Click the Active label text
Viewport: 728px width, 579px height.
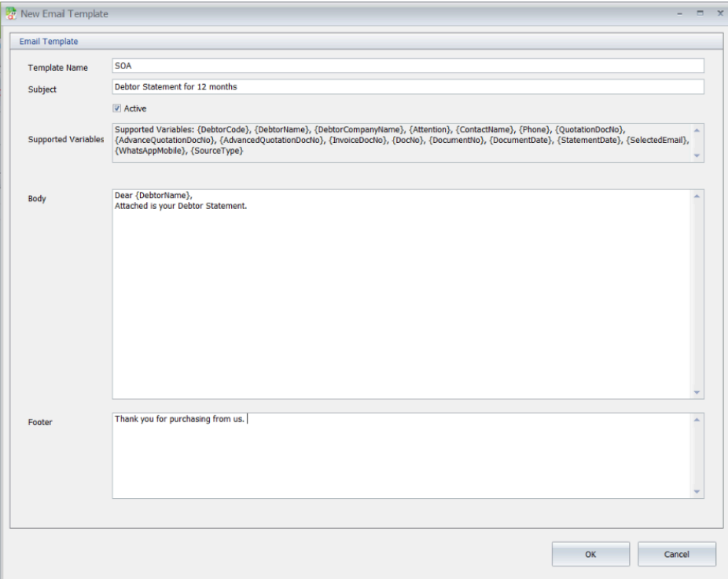tap(135, 108)
